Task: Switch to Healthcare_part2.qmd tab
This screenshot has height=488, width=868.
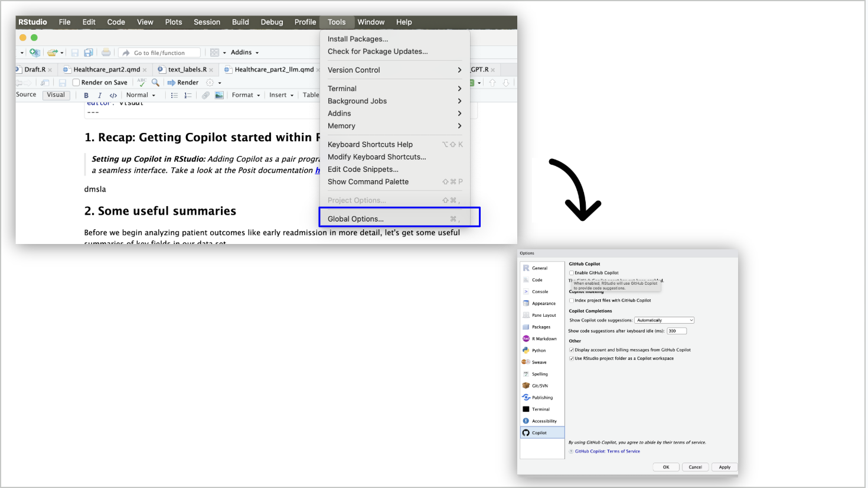Action: click(106, 70)
